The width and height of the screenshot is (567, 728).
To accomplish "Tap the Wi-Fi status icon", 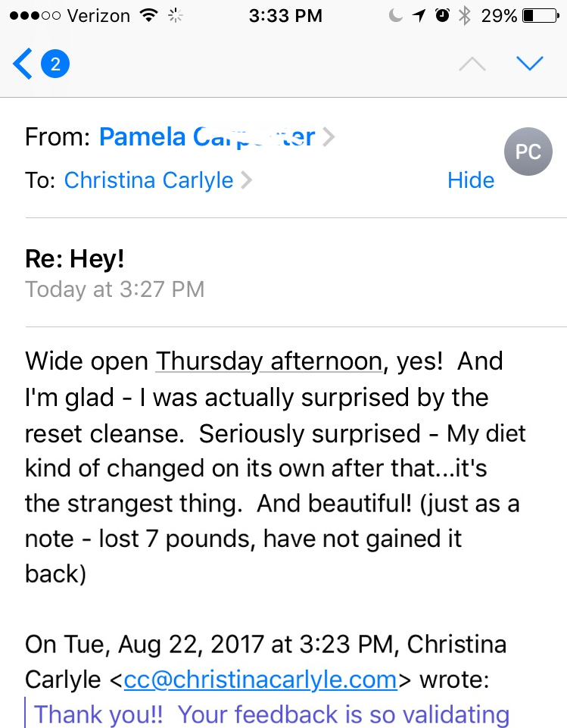I will [x=149, y=16].
